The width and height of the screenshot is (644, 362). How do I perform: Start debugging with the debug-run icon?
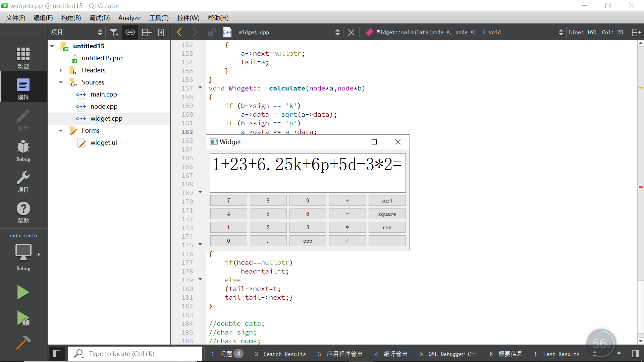pos(23,318)
